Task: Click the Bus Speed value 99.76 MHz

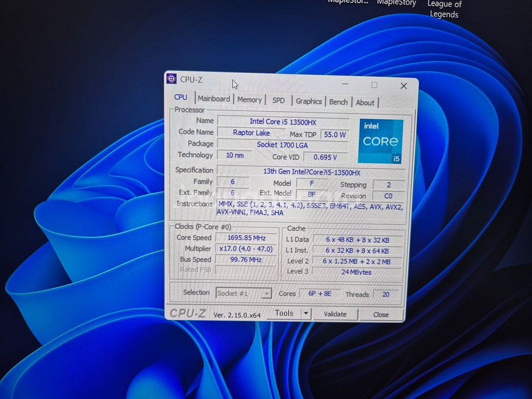Action: 246,260
